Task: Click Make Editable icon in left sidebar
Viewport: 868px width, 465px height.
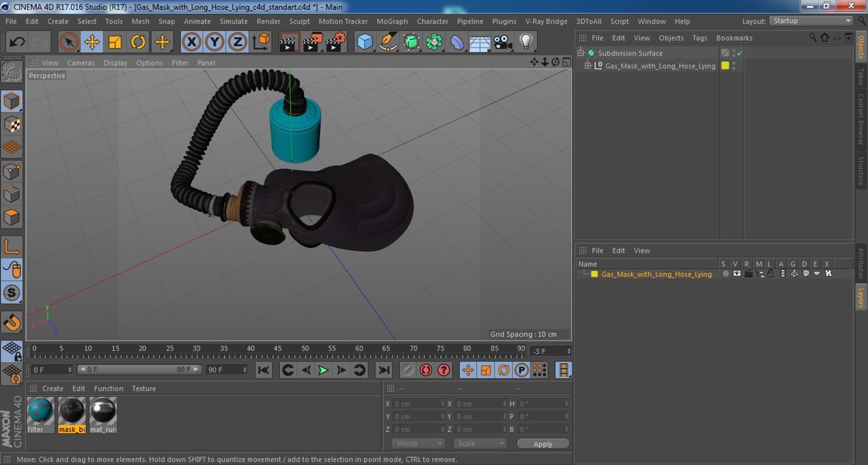Action: pyautogui.click(x=12, y=72)
